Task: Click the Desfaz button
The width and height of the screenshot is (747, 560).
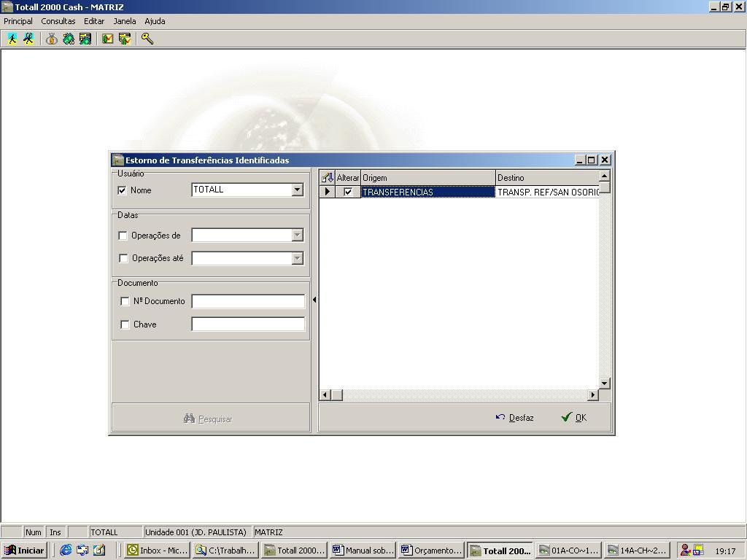Action: (514, 418)
